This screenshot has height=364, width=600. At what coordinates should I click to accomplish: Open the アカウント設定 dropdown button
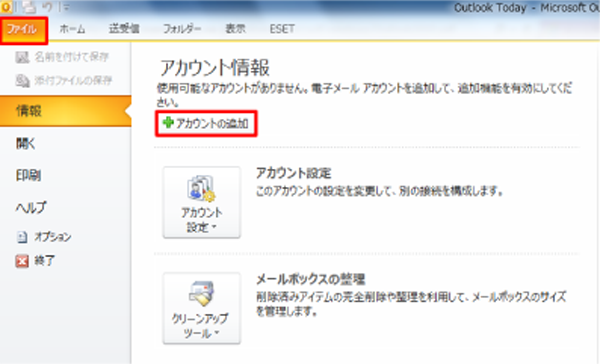click(202, 202)
